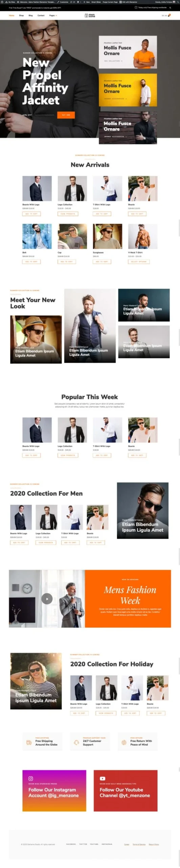Go to the Shop menu item
Screen dimensions: 180x868
(21, 16)
